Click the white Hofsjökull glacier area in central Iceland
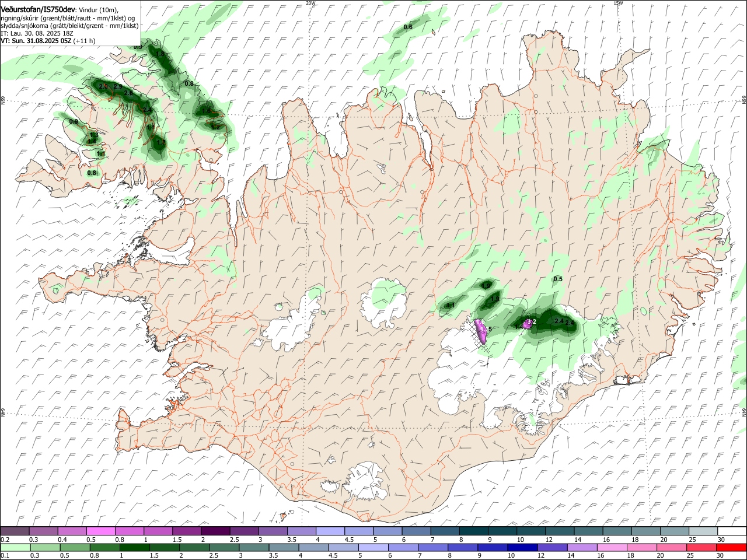The height and width of the screenshot is (560, 747). pos(384,302)
